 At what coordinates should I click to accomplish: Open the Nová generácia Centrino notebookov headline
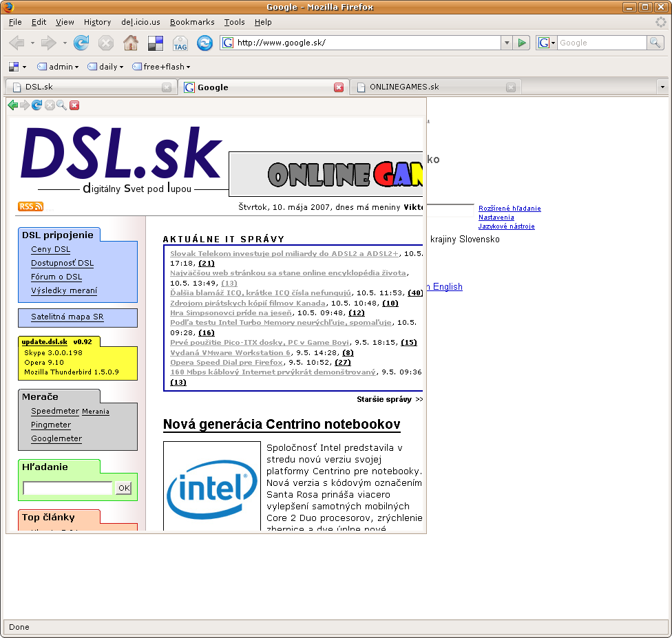tap(282, 424)
